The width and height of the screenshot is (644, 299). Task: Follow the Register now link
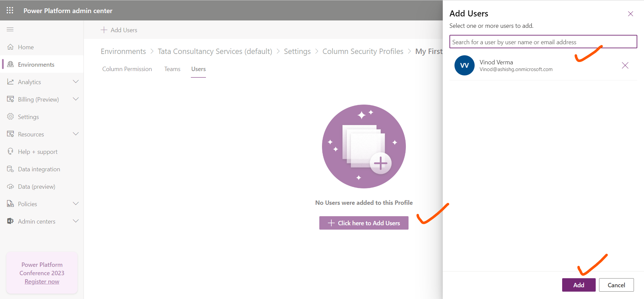(42, 282)
